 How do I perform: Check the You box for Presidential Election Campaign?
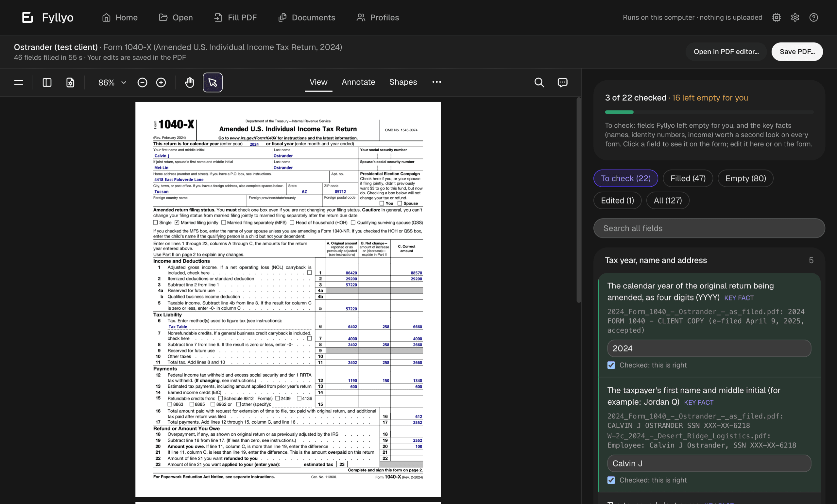(382, 203)
